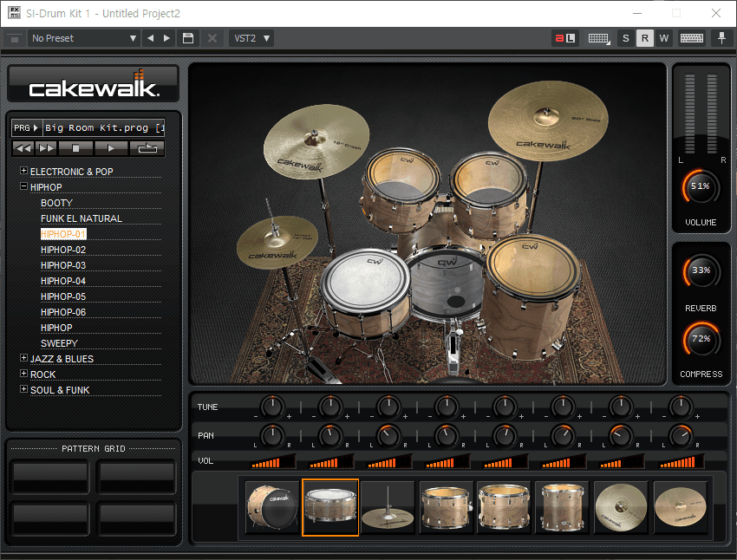Click the MIDI learn aL icon
Image resolution: width=737 pixels, height=560 pixels.
click(x=564, y=37)
